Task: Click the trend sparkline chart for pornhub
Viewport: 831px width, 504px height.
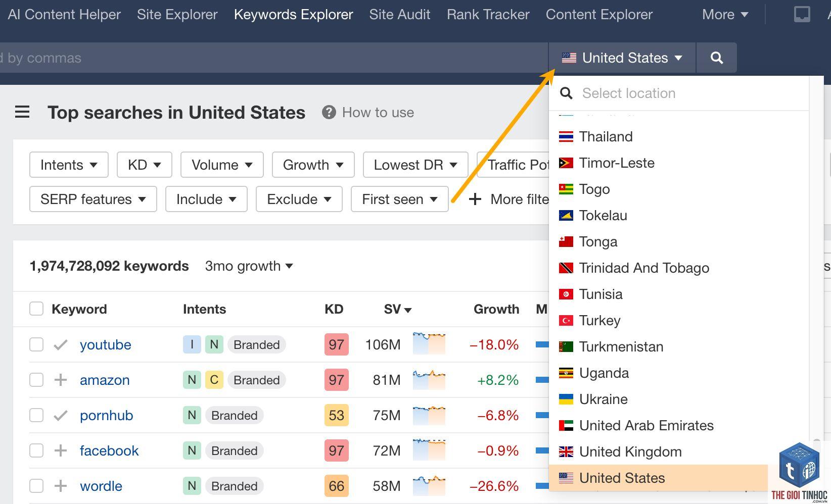Action: click(429, 415)
